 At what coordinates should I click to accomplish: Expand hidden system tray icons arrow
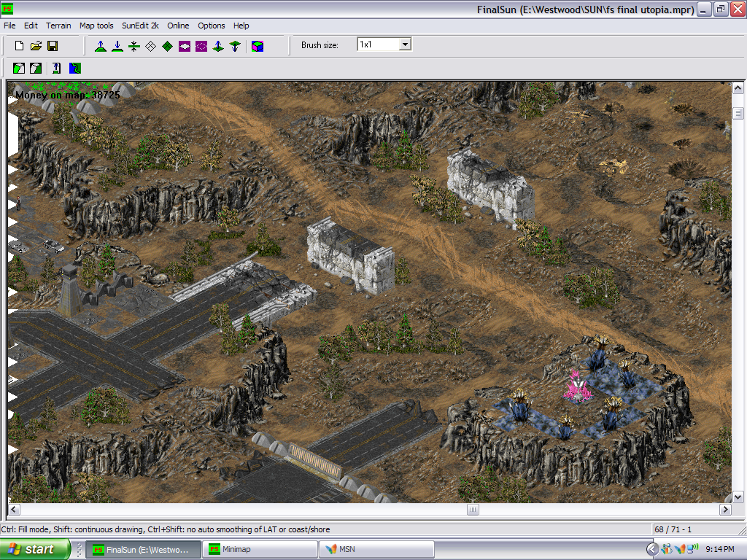click(652, 549)
